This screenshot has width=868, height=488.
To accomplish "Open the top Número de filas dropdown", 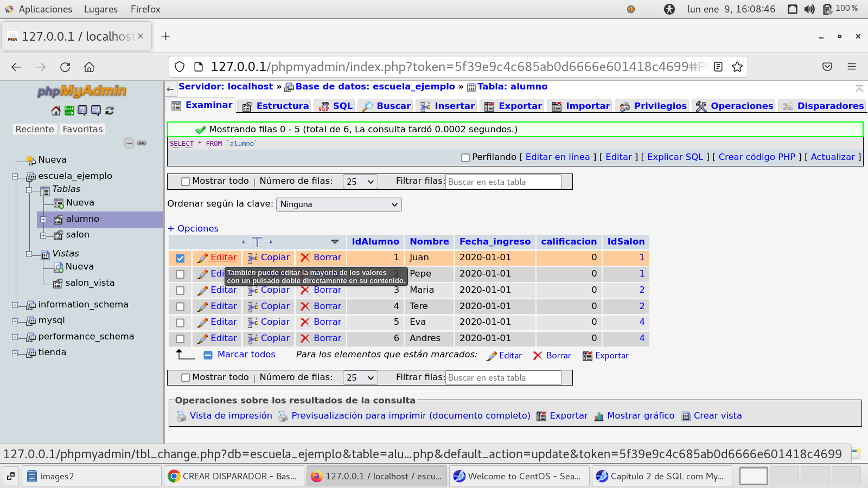I will [360, 182].
